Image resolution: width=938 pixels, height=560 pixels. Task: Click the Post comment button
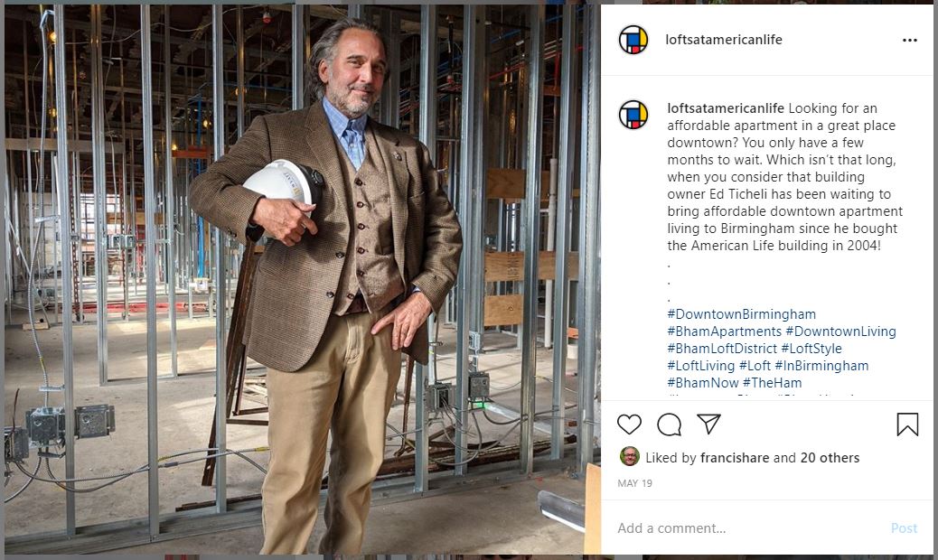[904, 528]
